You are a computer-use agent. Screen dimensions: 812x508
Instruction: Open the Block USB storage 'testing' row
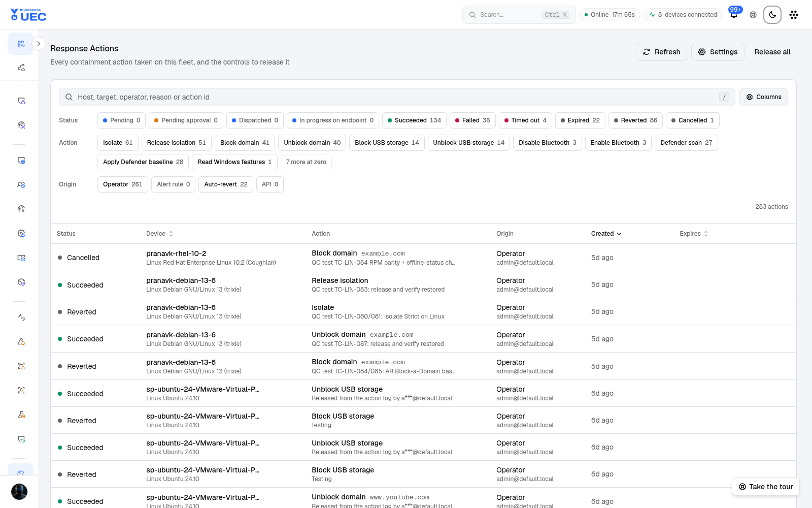click(423, 420)
